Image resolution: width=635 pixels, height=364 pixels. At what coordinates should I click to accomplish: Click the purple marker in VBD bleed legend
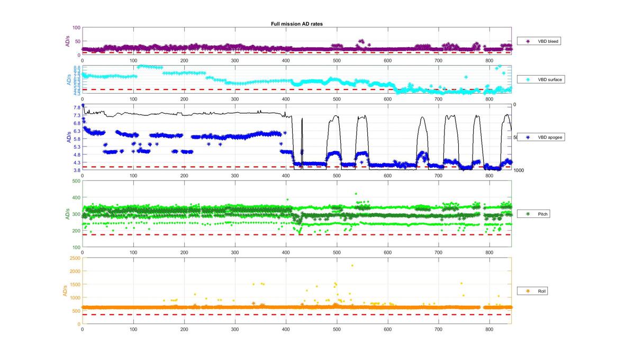click(x=527, y=41)
